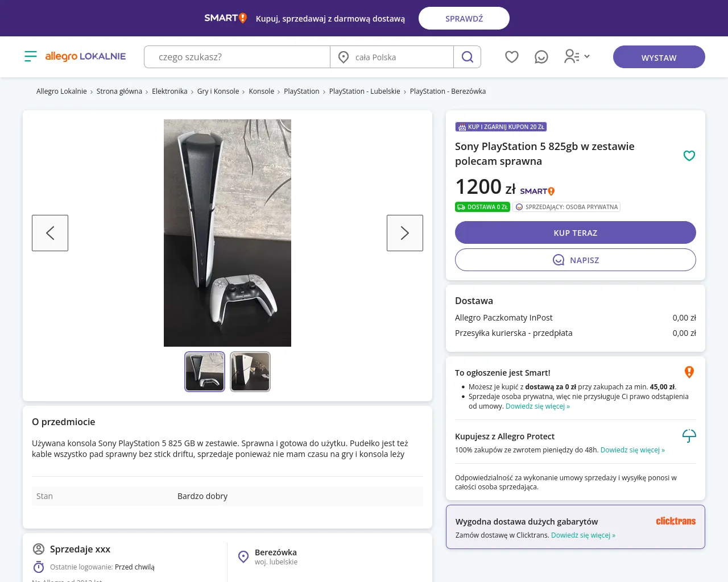Add listing to favorites with heart icon
This screenshot has width=728, height=582.
click(x=689, y=156)
